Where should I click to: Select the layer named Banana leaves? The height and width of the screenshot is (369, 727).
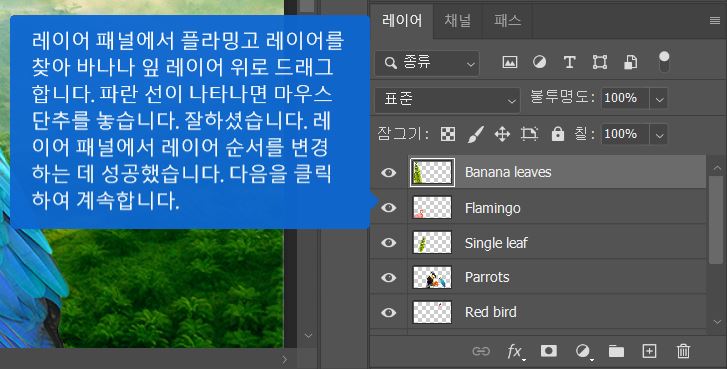(508, 172)
